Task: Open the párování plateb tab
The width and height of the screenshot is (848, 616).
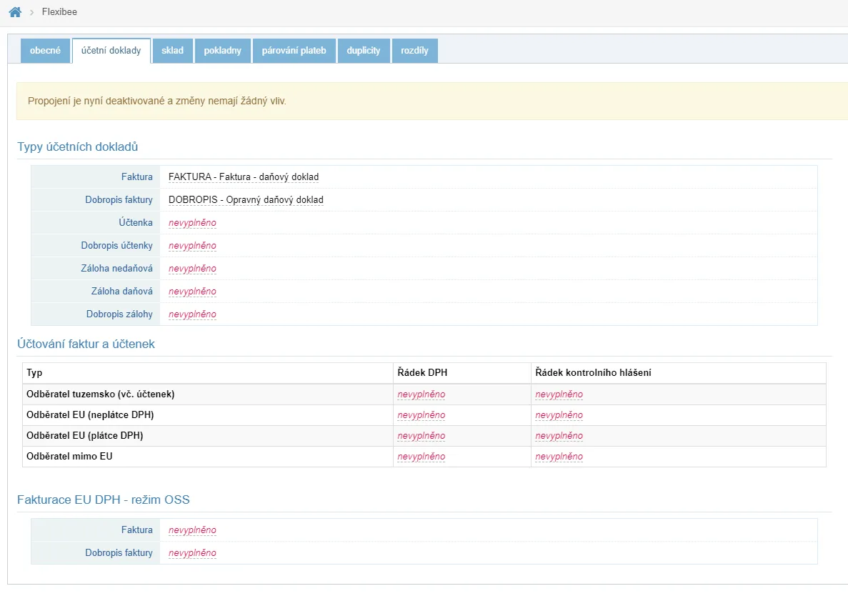Action: [294, 50]
